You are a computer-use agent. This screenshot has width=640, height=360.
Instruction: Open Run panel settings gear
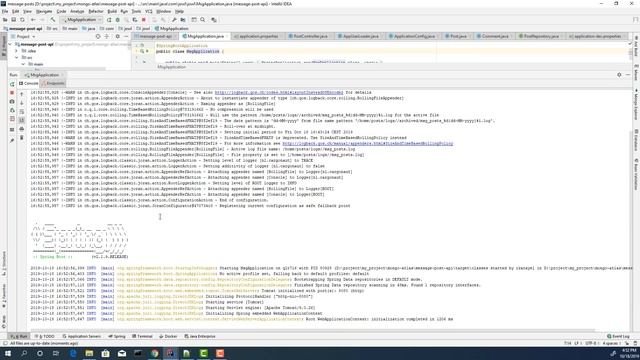click(x=619, y=75)
